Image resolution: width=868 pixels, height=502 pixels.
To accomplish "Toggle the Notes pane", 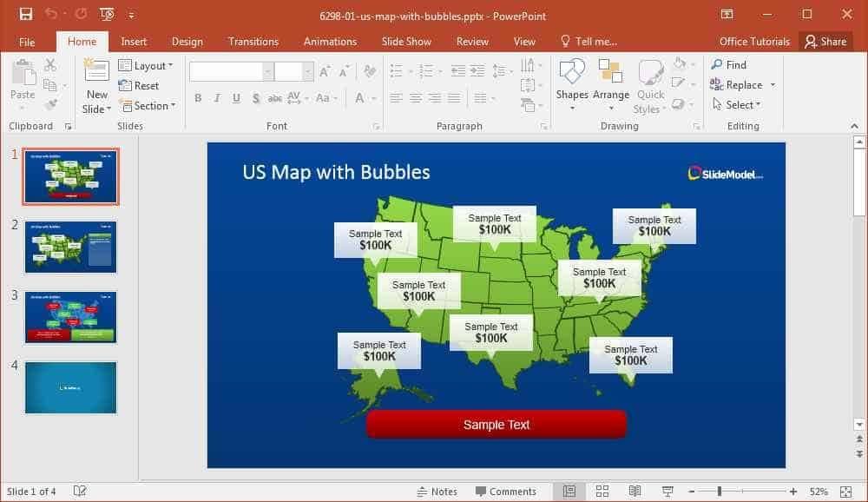I will click(437, 492).
